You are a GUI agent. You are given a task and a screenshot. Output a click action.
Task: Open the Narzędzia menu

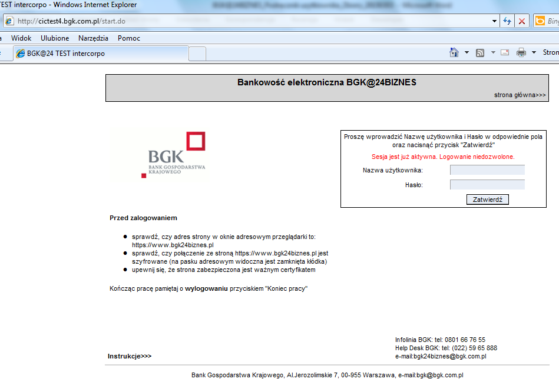click(93, 38)
